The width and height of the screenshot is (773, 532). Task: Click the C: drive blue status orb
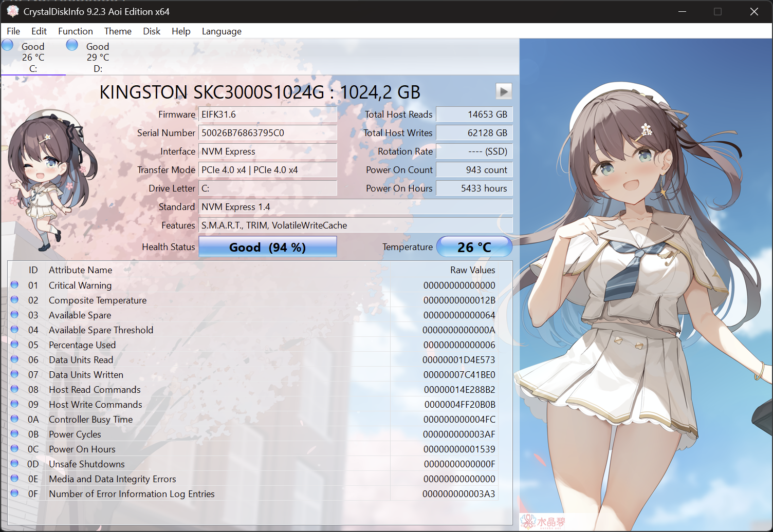[x=8, y=45]
